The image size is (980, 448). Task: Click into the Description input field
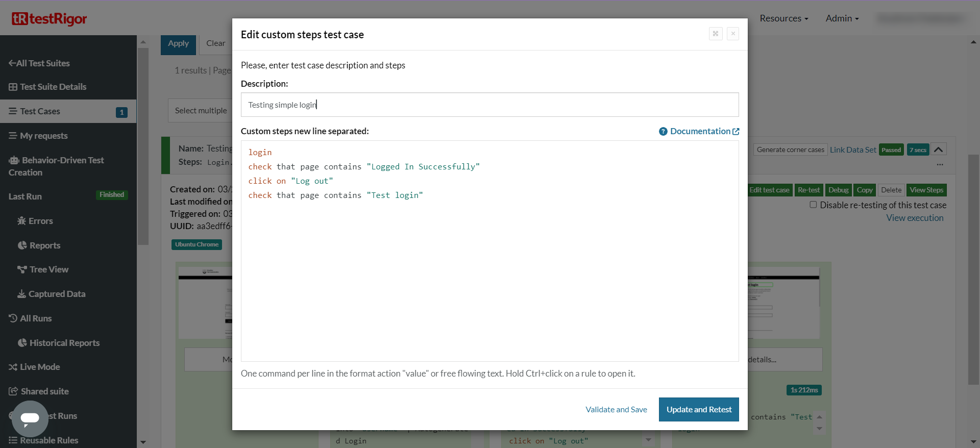tap(489, 105)
